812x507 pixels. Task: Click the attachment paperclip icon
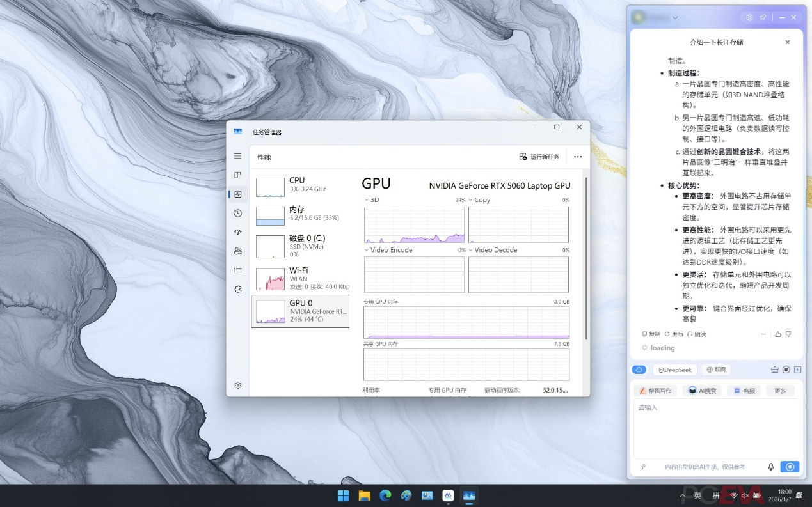coord(642,467)
